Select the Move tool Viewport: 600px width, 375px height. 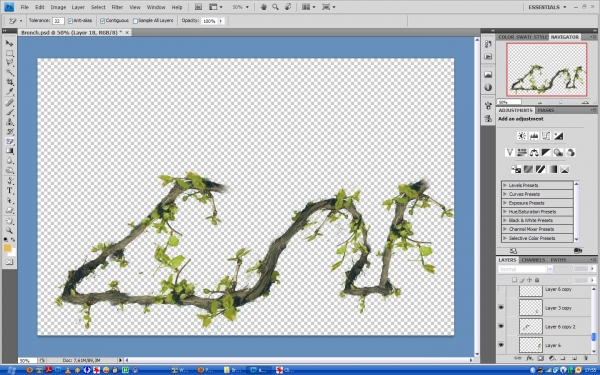pyautogui.click(x=10, y=43)
